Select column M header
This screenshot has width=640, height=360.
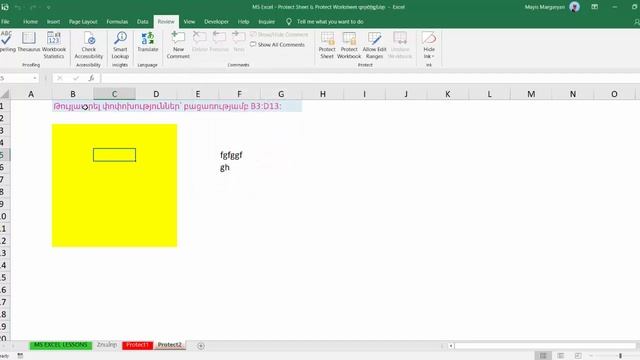point(531,94)
